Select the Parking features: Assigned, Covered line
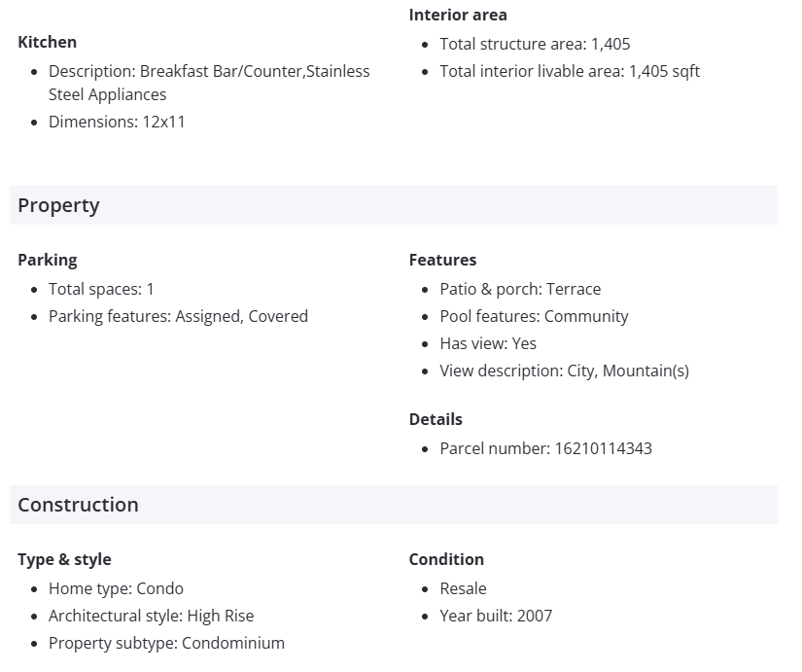 click(x=178, y=316)
